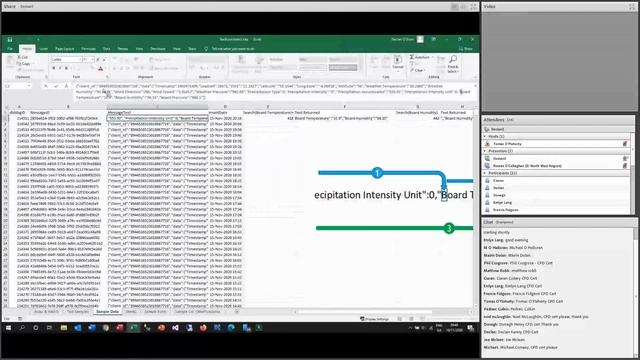640x360 pixels.
Task: Select the Home ribbon tab
Action: [27, 49]
